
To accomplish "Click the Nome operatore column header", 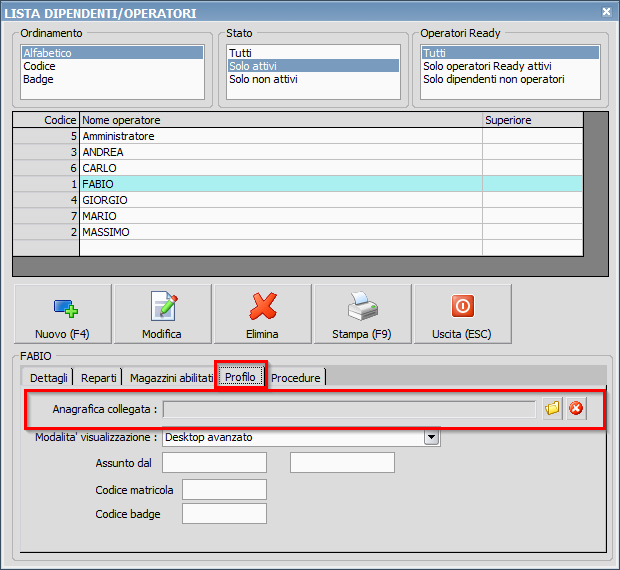I will click(x=281, y=120).
